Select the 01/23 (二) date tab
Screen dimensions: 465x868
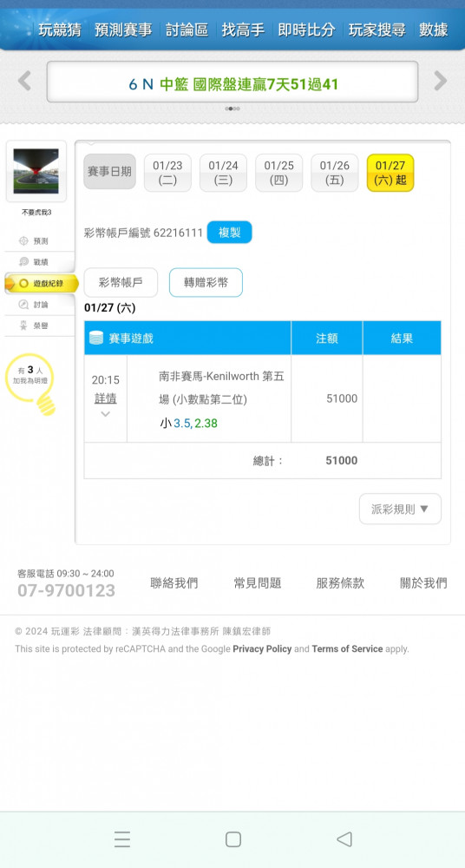tap(167, 173)
